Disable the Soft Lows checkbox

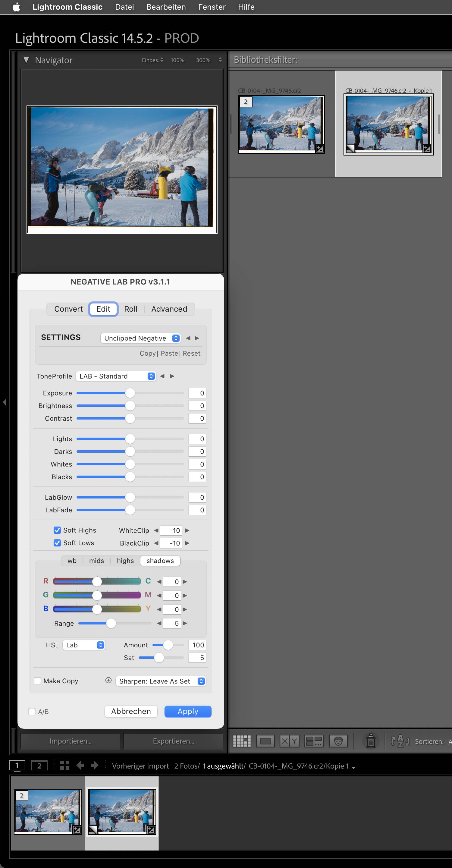57,543
